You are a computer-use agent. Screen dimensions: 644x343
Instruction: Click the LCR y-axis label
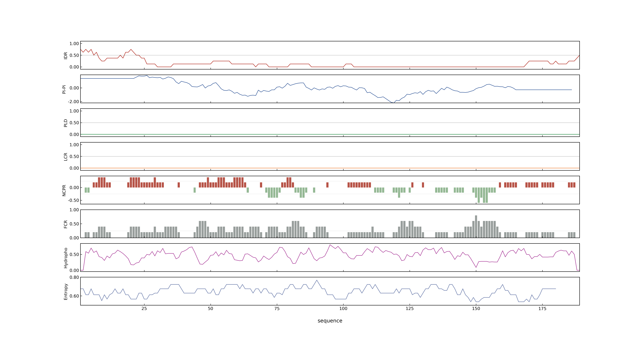66,157
